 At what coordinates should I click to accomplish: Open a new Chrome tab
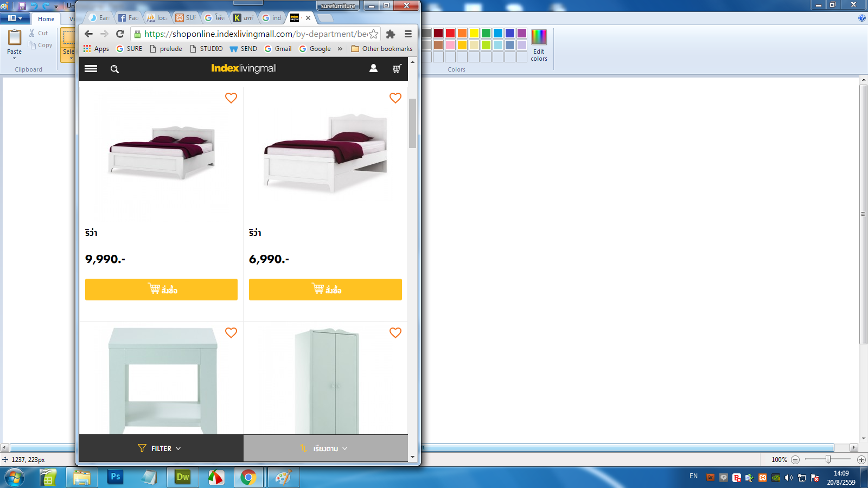point(325,18)
